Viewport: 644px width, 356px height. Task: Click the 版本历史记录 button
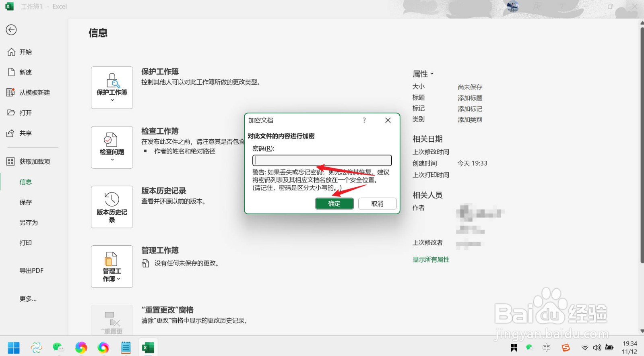112,207
